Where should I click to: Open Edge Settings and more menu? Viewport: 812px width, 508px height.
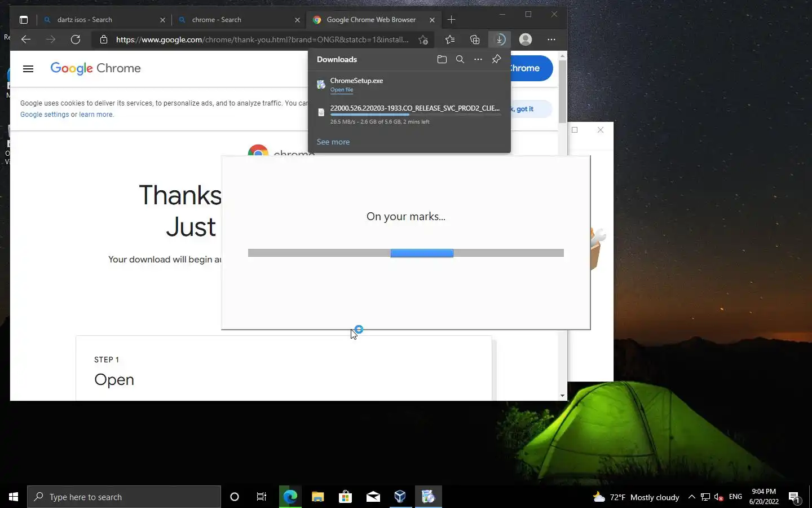[x=551, y=40]
